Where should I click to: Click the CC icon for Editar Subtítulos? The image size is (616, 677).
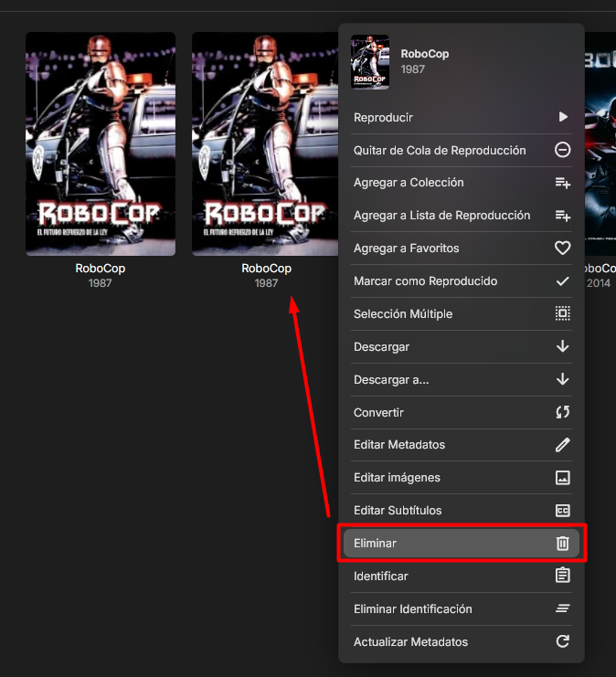562,511
